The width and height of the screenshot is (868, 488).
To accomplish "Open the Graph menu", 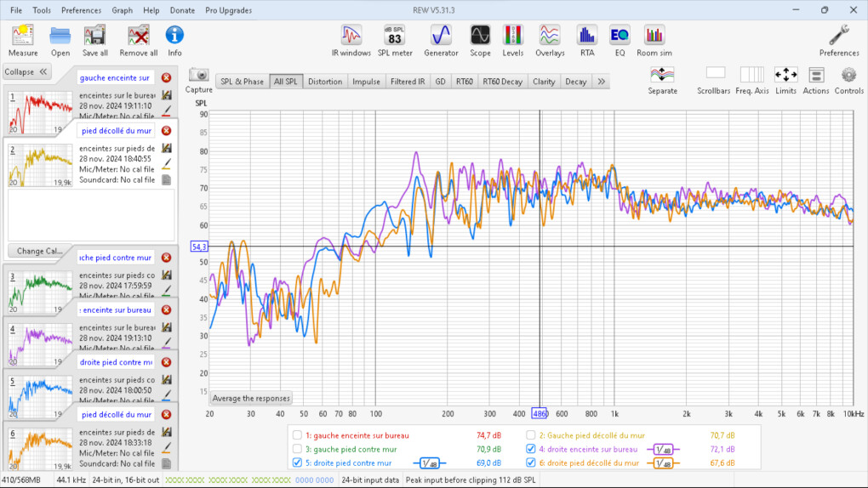I will click(122, 10).
